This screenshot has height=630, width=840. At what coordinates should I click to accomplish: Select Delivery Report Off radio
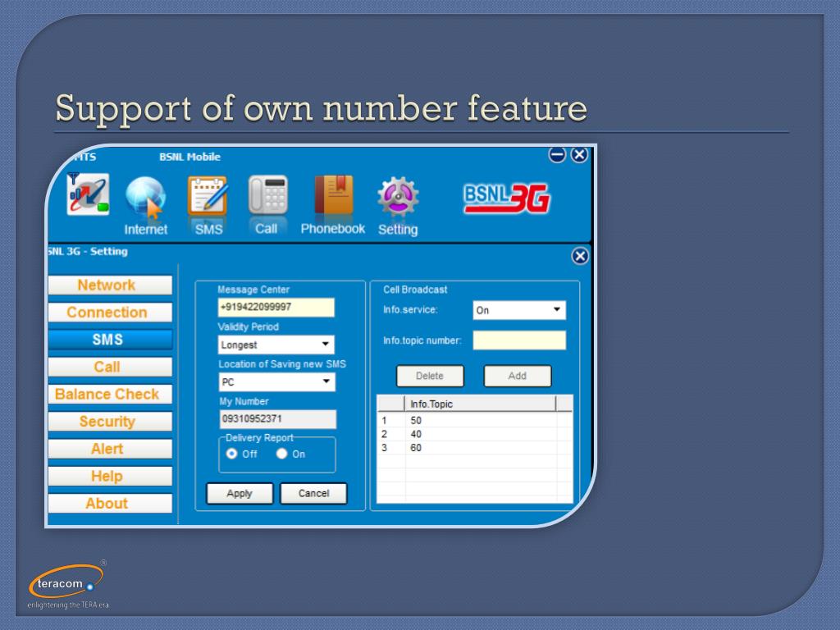click(231, 454)
